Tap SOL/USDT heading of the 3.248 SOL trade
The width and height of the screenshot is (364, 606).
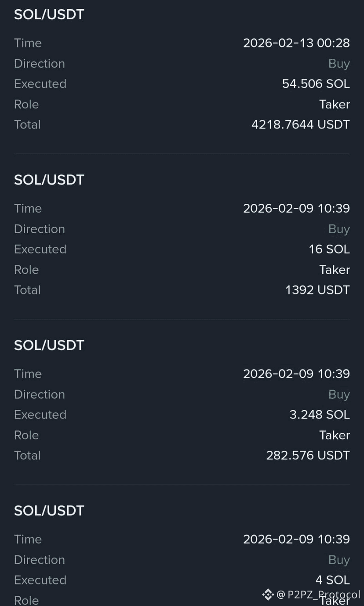click(x=49, y=345)
